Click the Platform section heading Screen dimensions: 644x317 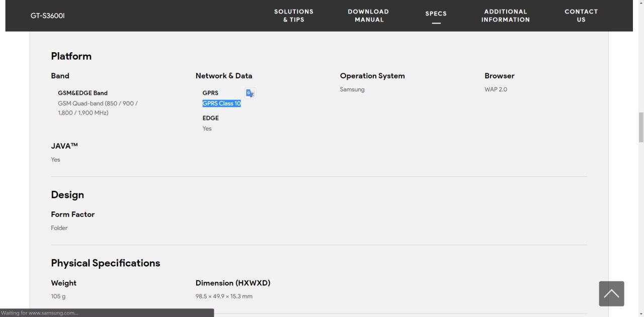[x=71, y=56]
